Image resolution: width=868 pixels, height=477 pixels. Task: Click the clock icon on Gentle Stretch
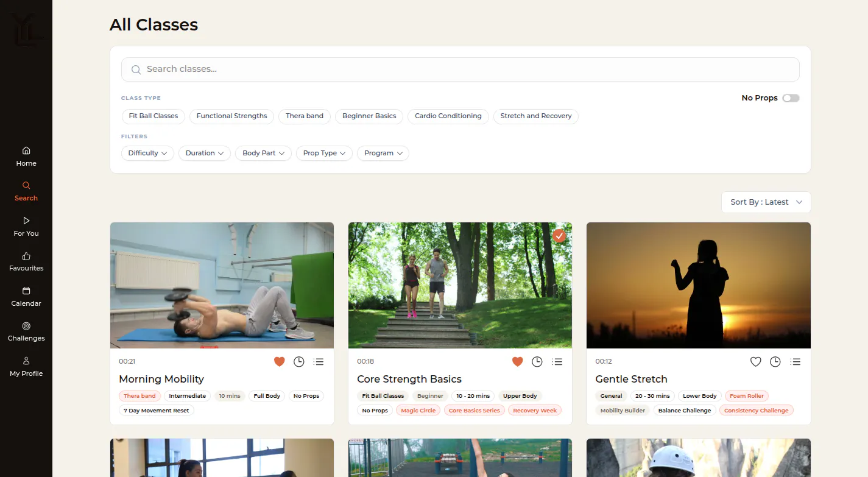tap(775, 362)
